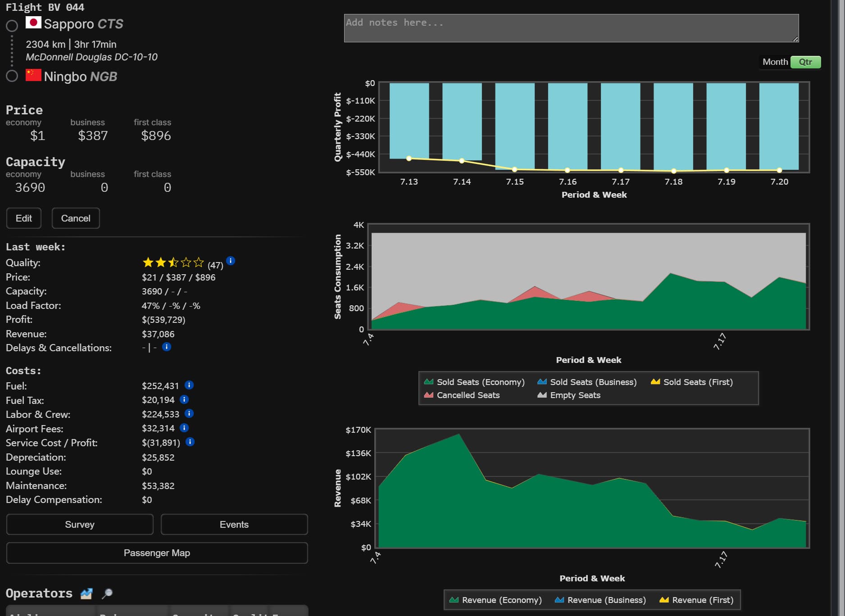Click info icon for Service Cost / Profit
The height and width of the screenshot is (616, 845).
pyautogui.click(x=190, y=442)
